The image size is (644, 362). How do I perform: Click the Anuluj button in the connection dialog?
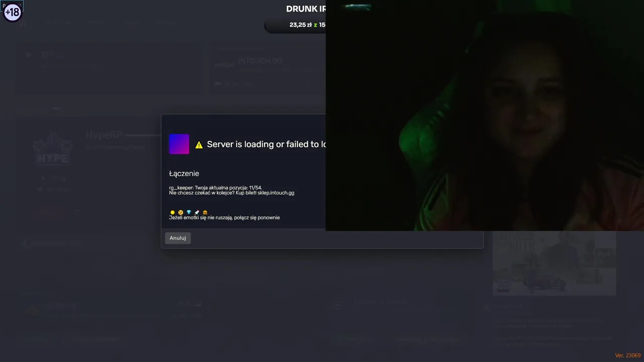coord(178,238)
